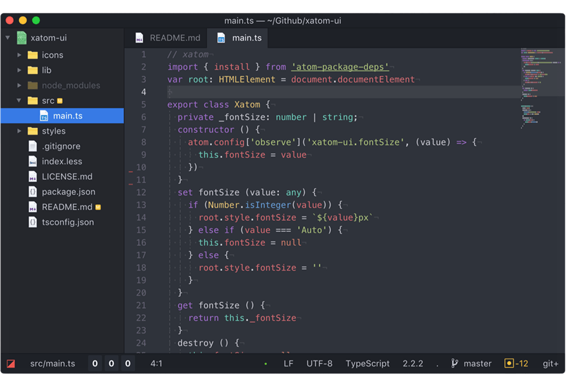
Task: Click the second linter count box
Action: point(111,363)
